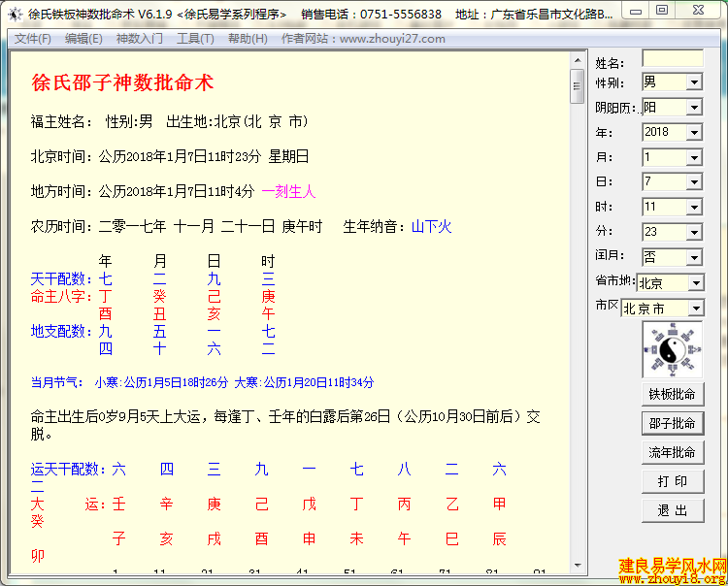Click the 打印 button
This screenshot has width=728, height=586.
coord(673,481)
